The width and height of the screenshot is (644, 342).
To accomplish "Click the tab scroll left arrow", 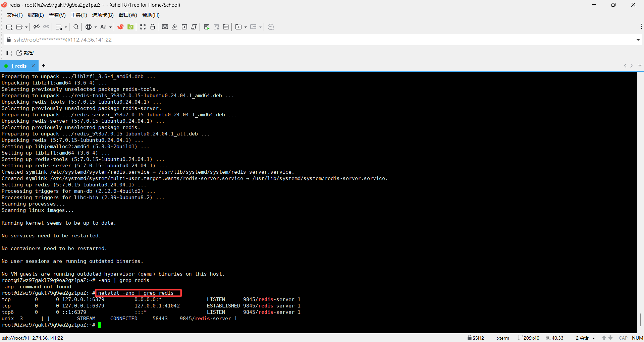I will coord(625,66).
